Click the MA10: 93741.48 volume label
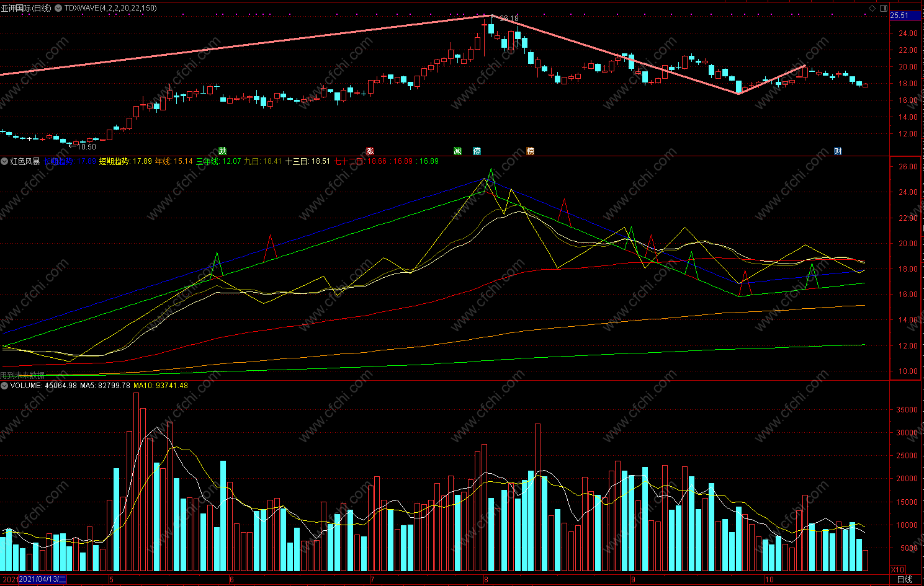The width and height of the screenshot is (924, 586). [x=161, y=386]
